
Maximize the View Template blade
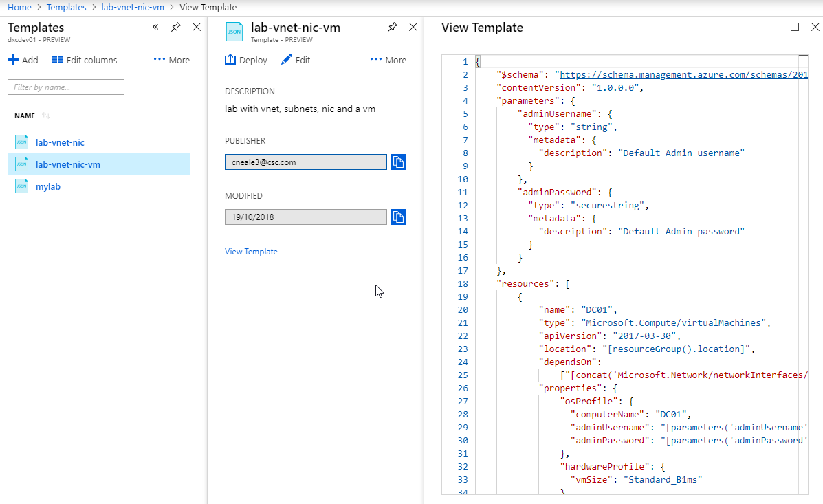tap(795, 27)
